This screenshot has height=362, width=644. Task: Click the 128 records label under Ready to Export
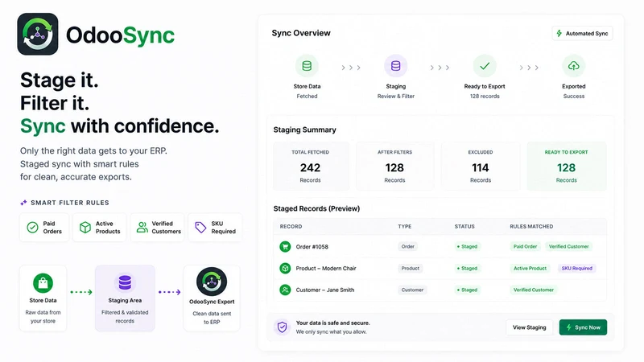485,96
